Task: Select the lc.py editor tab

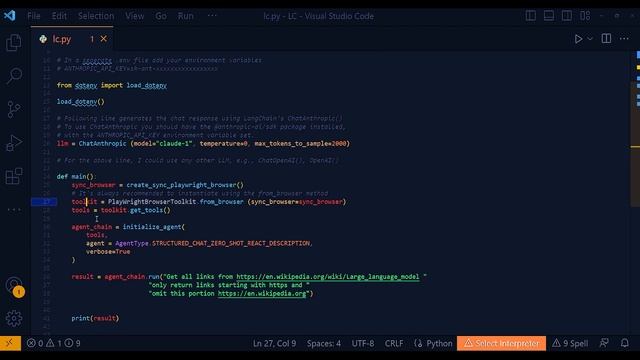Action: tap(72, 39)
